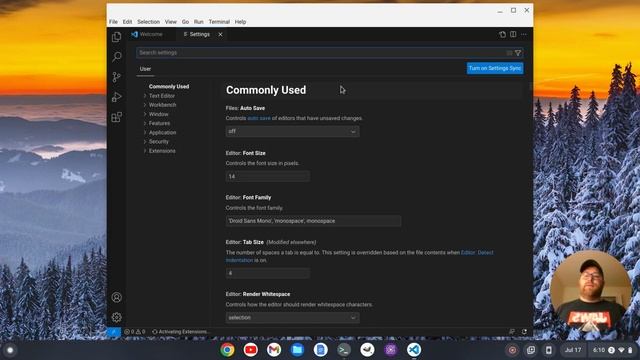Open the Run menu

coord(199,22)
